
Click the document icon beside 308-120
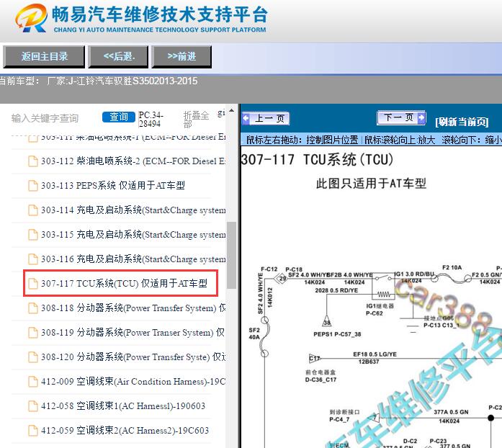[33, 357]
